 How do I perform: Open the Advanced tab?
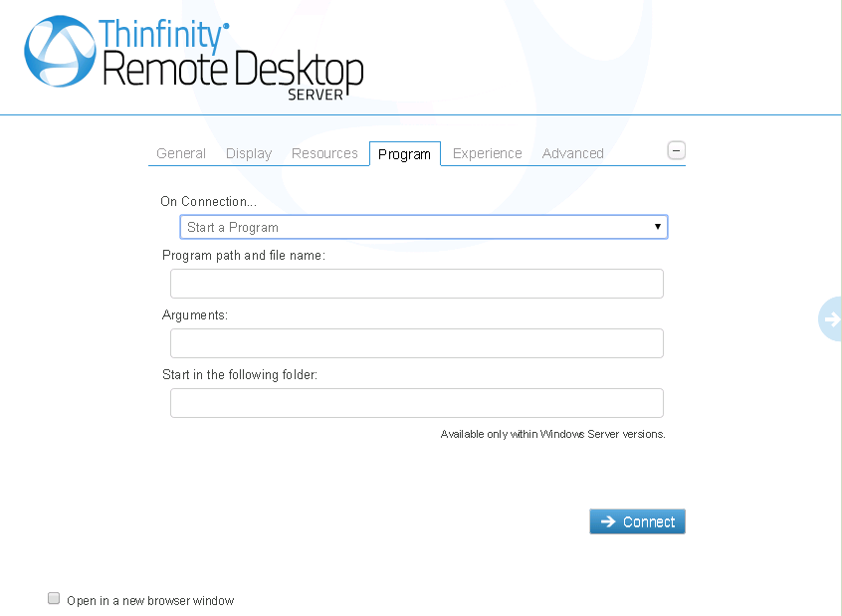[572, 153]
